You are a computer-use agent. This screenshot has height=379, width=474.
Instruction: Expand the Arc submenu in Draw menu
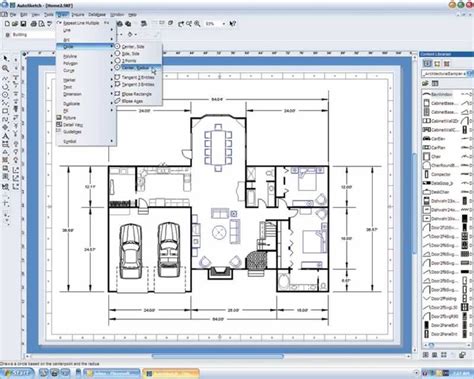(86, 40)
